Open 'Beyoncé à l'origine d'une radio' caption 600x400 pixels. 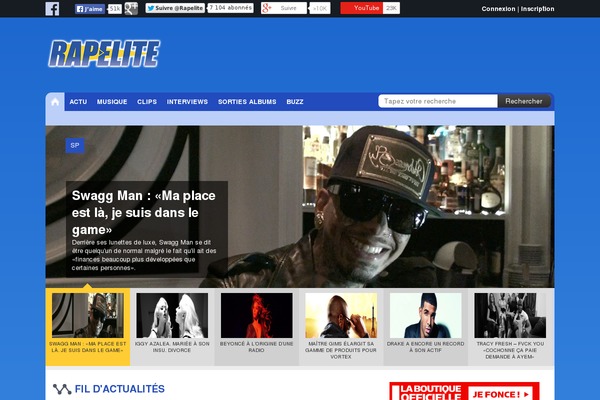[x=257, y=347]
